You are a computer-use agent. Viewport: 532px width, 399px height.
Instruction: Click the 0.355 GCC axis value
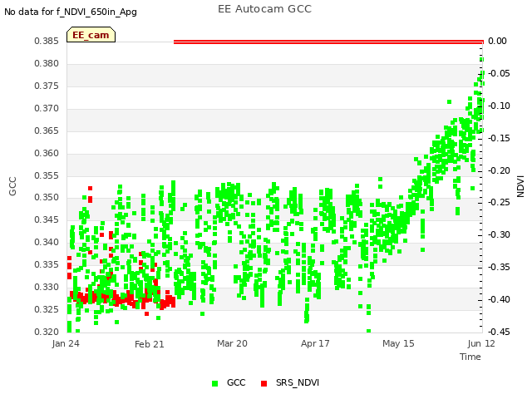[47, 175]
